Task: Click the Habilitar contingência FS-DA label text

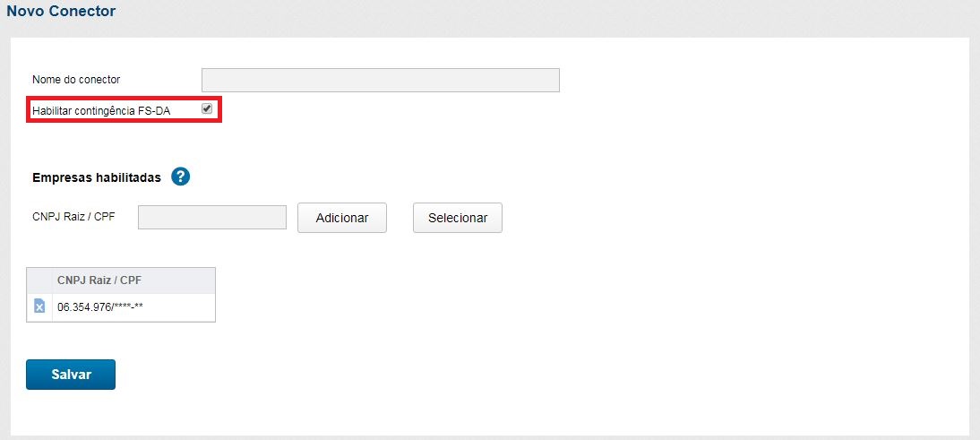Action: (100, 110)
